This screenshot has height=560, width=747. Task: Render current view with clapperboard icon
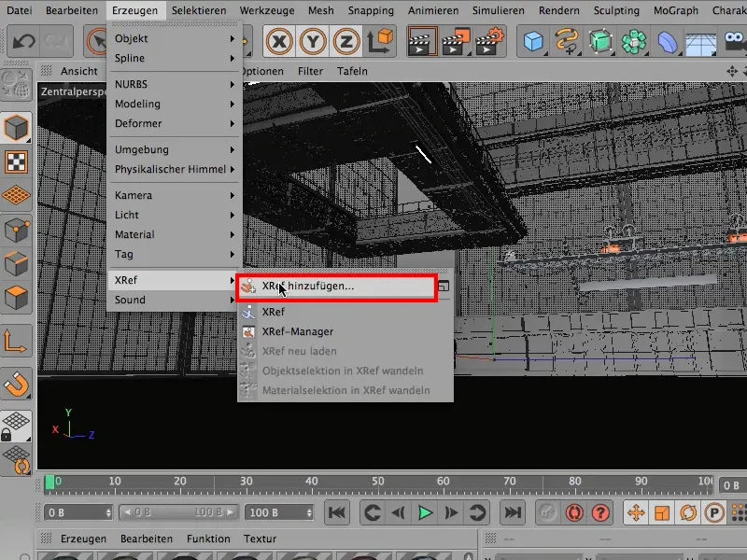coord(422,42)
